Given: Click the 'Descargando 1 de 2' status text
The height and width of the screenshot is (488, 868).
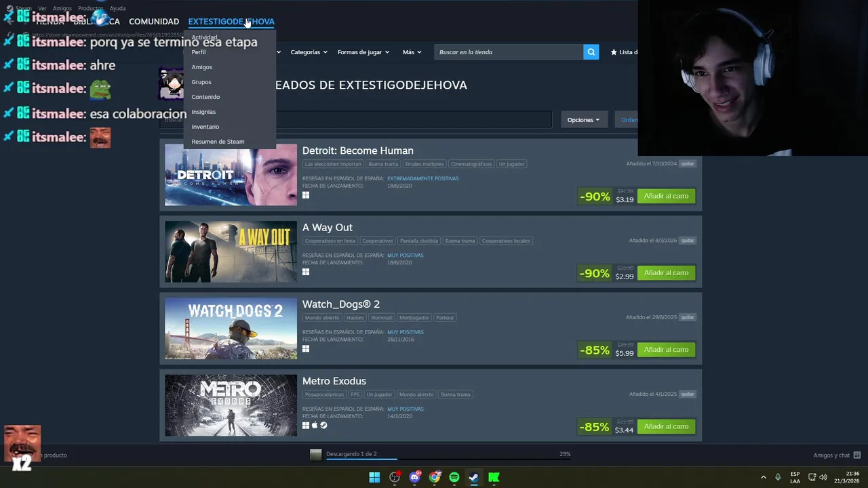Looking at the screenshot, I should point(351,454).
